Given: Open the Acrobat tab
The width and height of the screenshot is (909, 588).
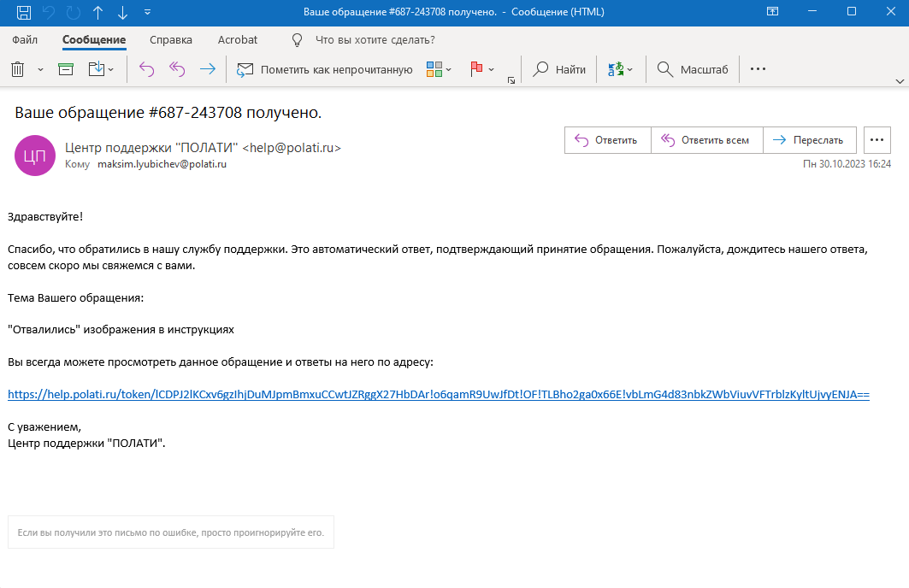Looking at the screenshot, I should point(238,40).
